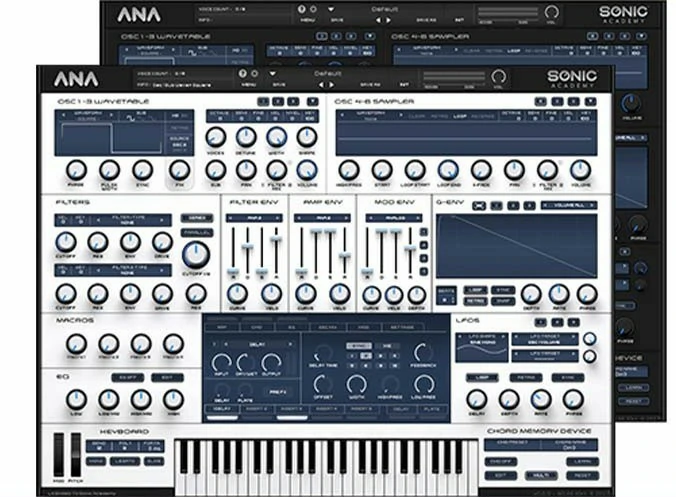676x497 pixels.
Task: Choose previous wavetable waveform arrow
Action: (x=64, y=116)
